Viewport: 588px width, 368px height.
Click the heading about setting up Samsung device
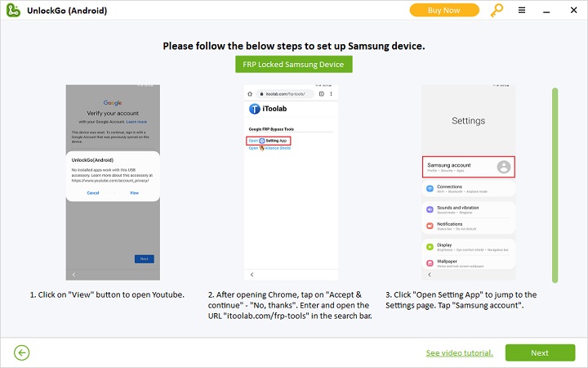point(294,46)
